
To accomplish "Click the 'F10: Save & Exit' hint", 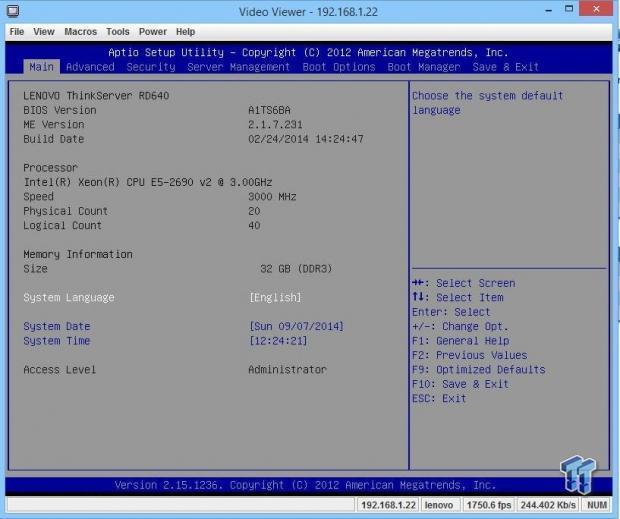I will (460, 384).
